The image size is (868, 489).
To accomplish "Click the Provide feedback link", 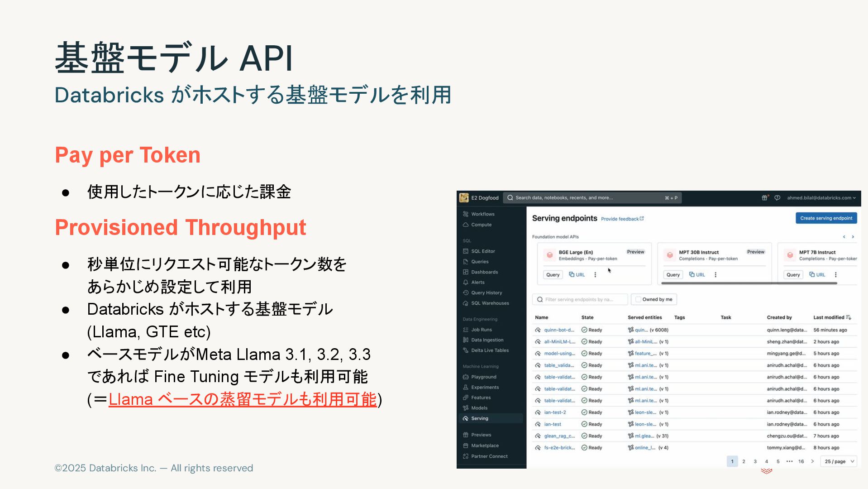I will click(x=622, y=219).
